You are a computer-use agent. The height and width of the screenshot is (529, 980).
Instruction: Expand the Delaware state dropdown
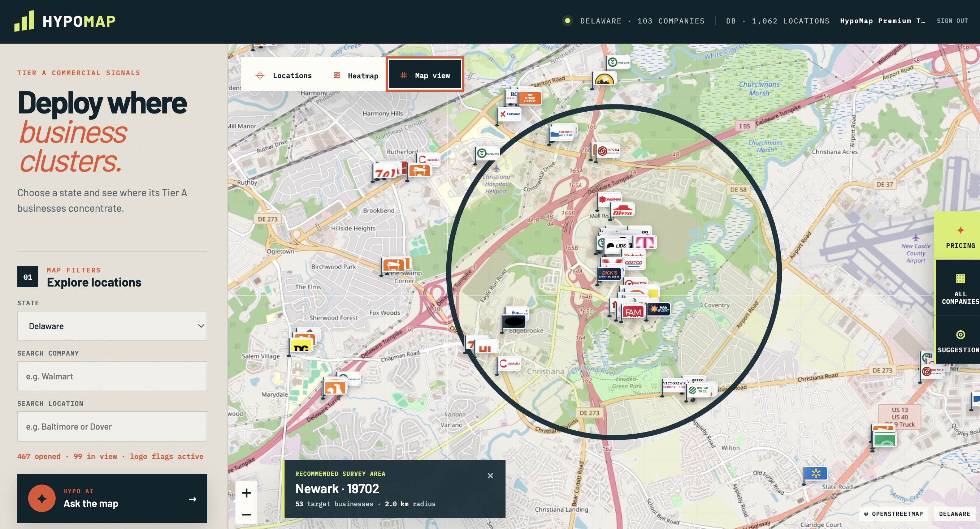[112, 326]
